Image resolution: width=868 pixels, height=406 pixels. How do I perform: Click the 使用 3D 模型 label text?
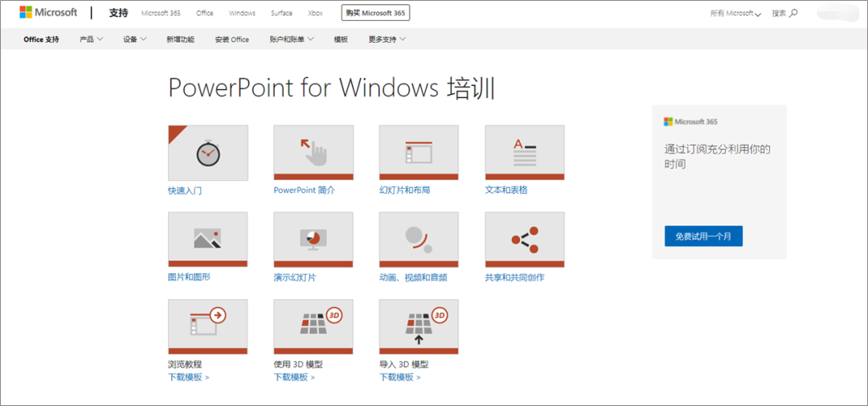click(298, 364)
